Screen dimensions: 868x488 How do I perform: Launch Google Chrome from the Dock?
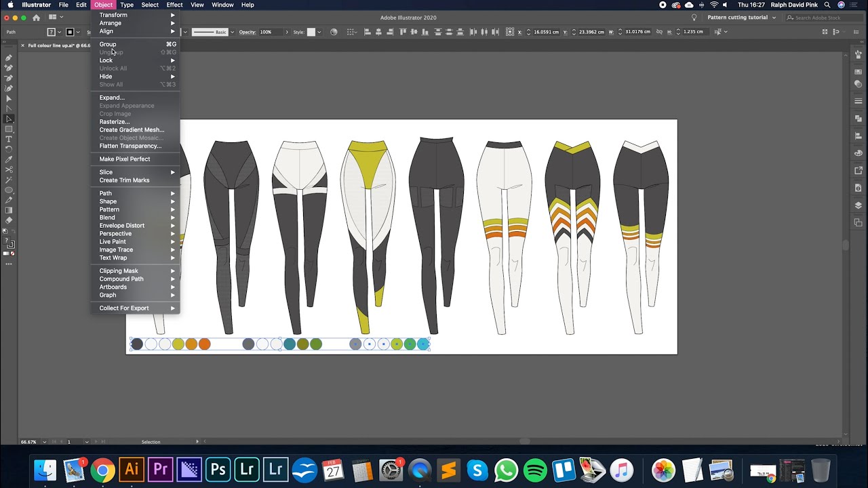click(x=103, y=469)
